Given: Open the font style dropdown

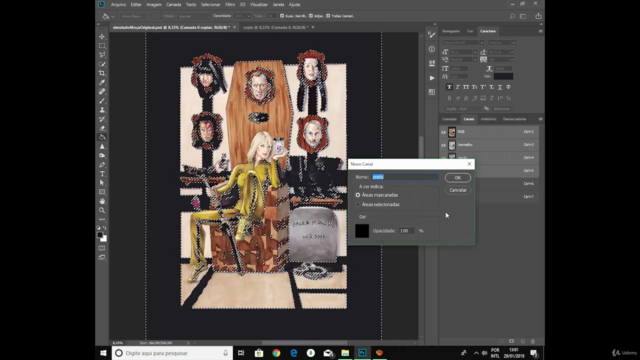Looking at the screenshot, I should (x=513, y=42).
